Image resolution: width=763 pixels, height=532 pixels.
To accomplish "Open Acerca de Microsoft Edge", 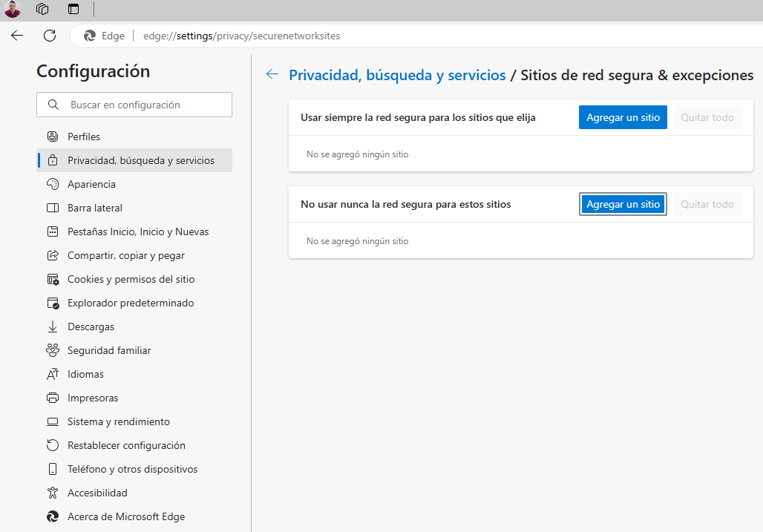I will [125, 516].
